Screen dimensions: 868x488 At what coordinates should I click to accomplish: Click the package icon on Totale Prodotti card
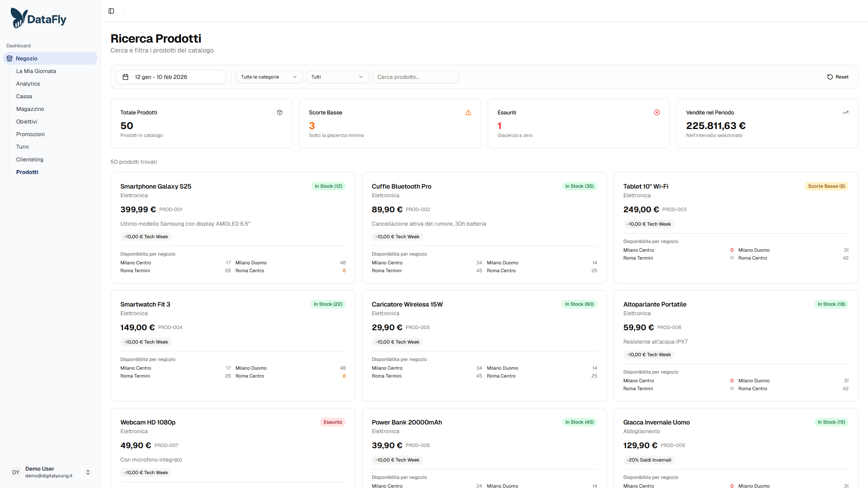[x=279, y=112]
